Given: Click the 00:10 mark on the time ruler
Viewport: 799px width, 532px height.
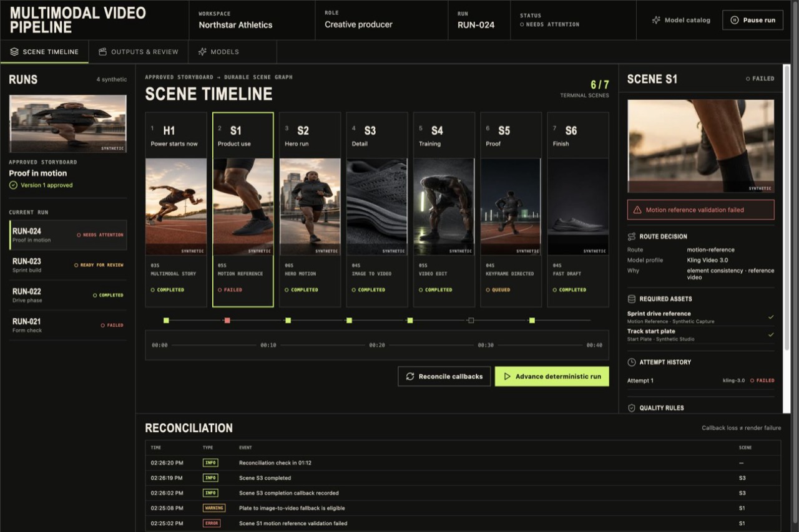Looking at the screenshot, I should pos(268,345).
